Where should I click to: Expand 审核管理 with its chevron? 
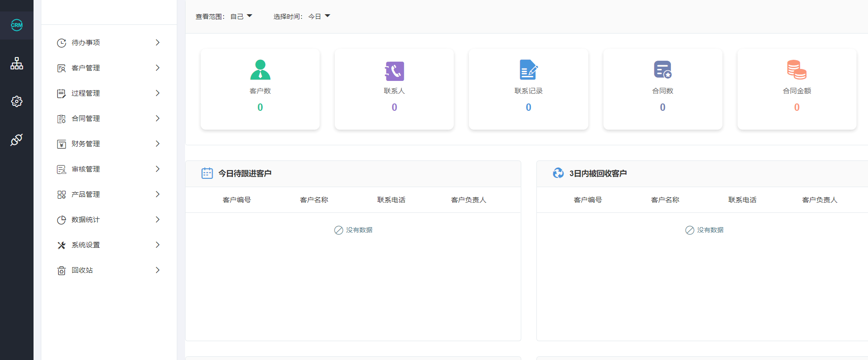click(x=158, y=169)
